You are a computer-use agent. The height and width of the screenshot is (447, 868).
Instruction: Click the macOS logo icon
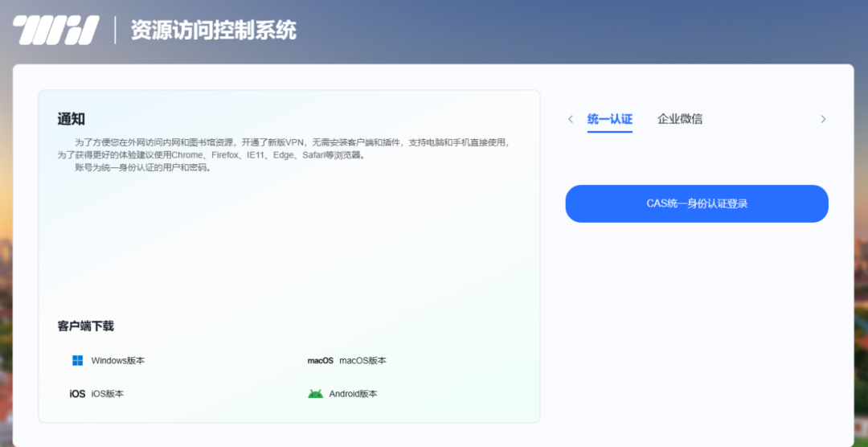[320, 361]
